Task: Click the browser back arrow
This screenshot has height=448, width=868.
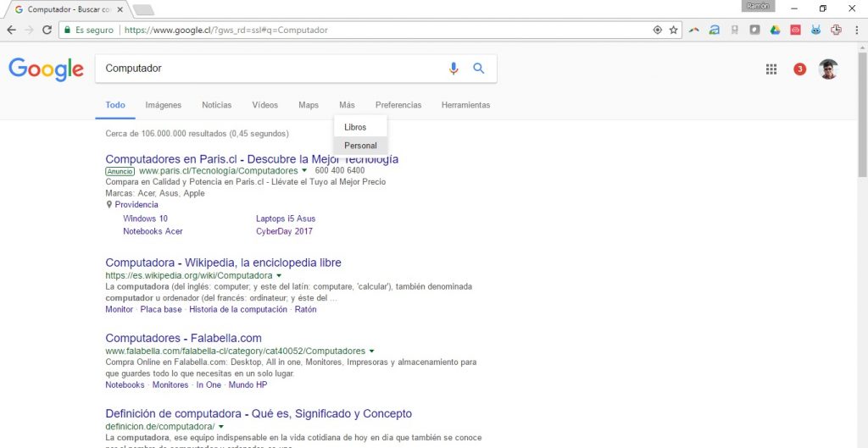Action: [x=10, y=30]
